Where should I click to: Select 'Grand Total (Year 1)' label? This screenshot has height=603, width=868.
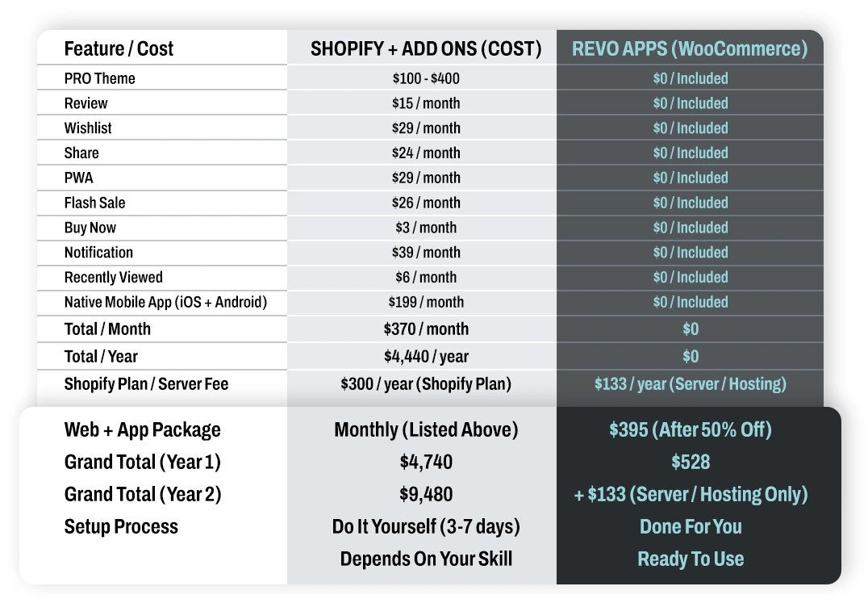(142, 463)
